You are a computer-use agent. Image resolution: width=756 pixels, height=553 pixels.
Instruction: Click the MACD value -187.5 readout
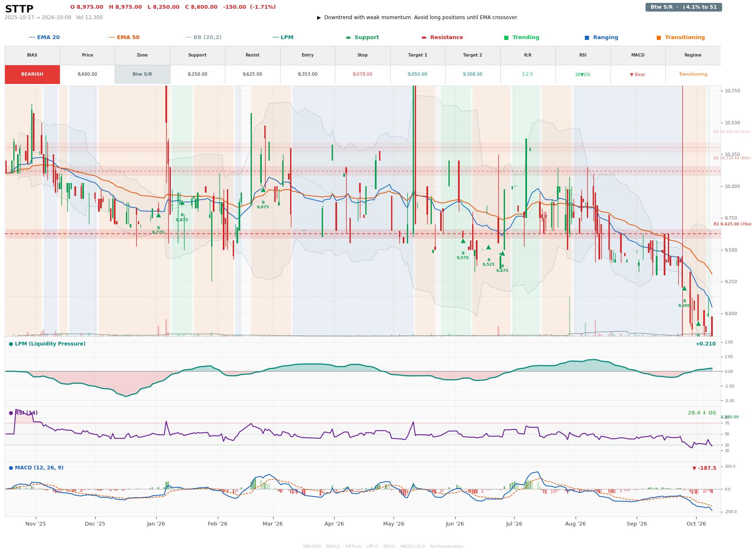click(x=704, y=468)
